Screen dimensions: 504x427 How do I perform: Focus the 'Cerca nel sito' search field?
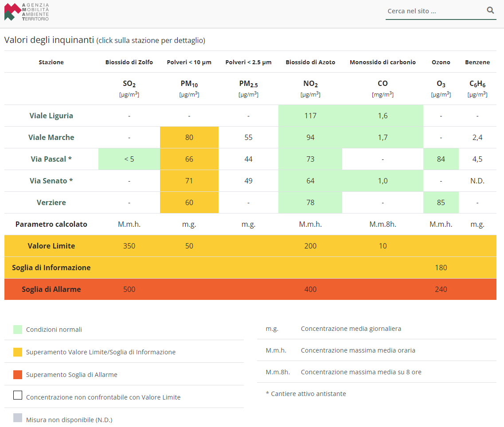click(x=436, y=11)
